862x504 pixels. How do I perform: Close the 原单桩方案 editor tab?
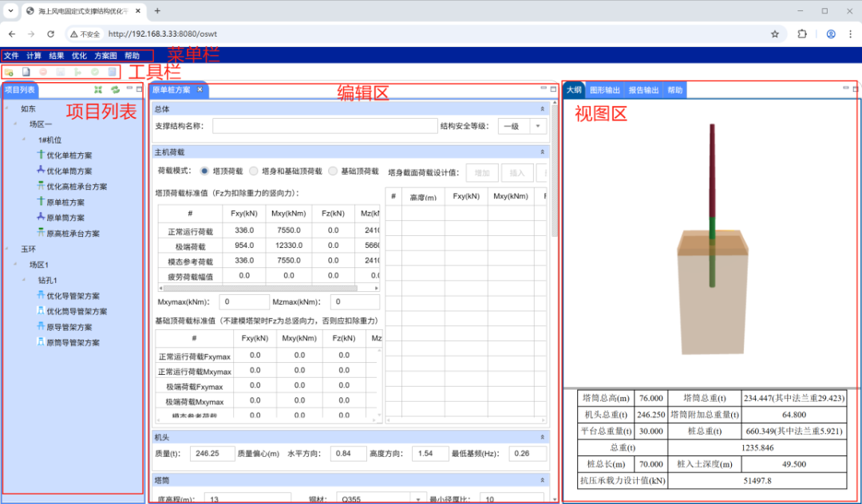click(x=200, y=90)
